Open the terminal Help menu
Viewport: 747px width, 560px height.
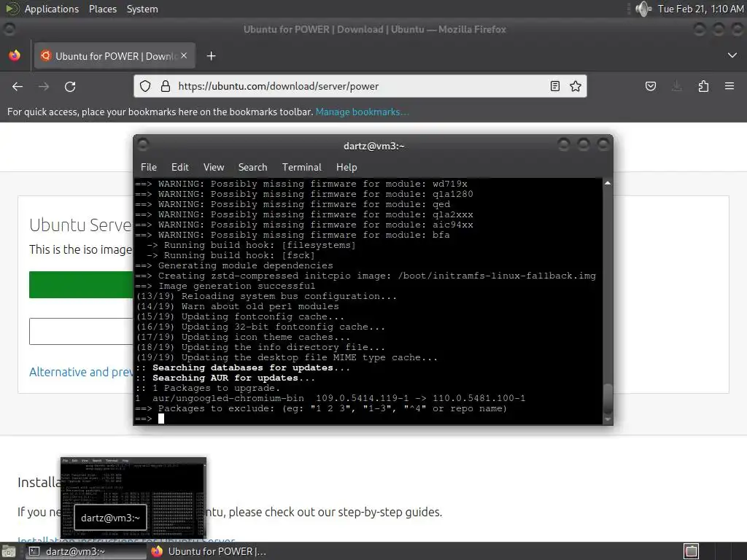(347, 167)
